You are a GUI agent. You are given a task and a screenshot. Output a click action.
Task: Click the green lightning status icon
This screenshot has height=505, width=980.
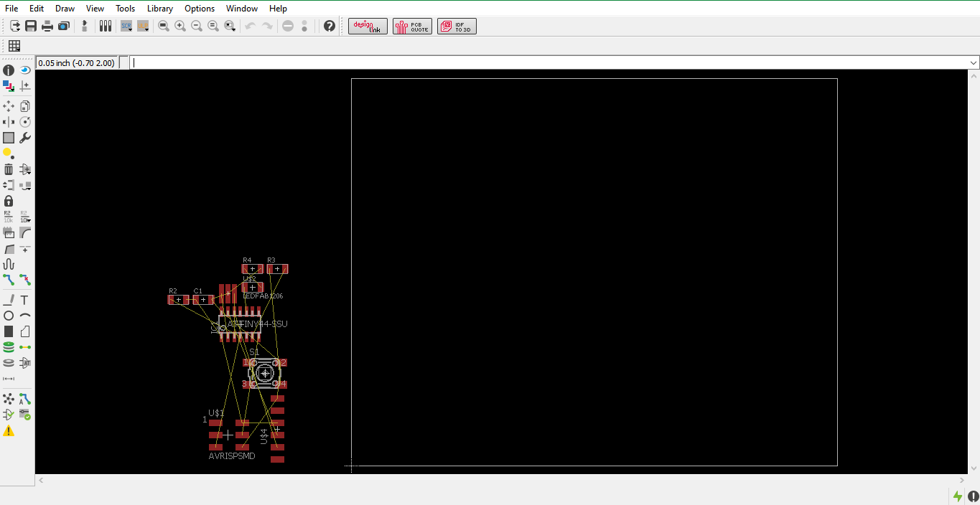958,496
